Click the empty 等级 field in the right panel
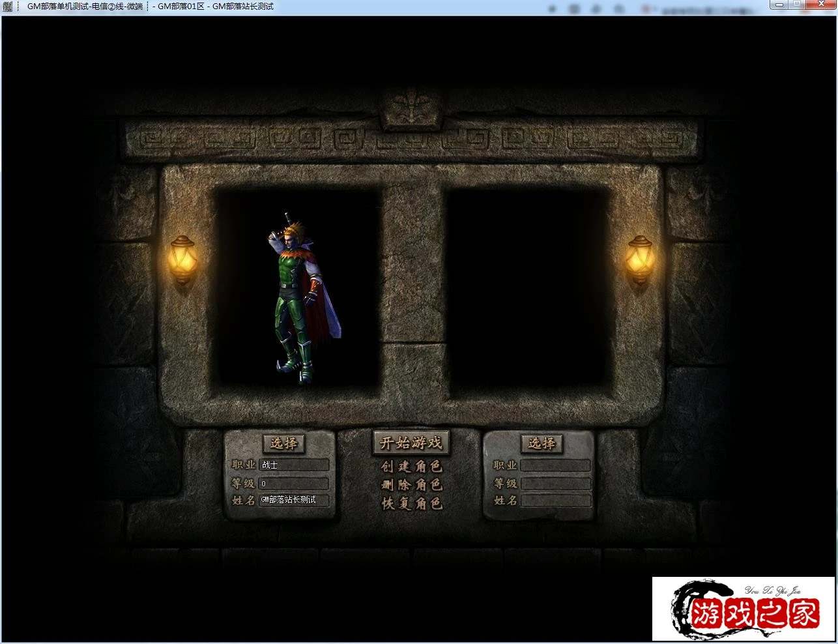 (x=555, y=484)
